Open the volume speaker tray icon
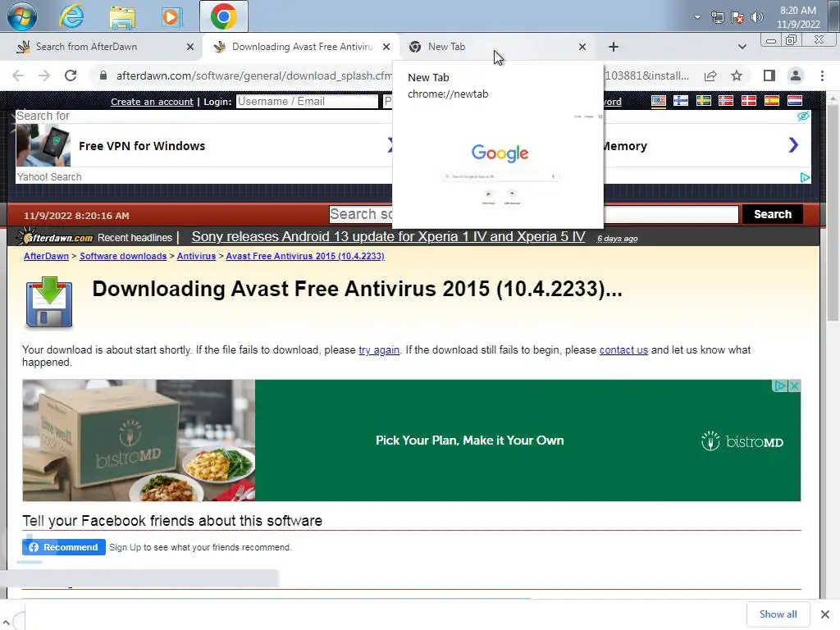Viewport: 840px width, 630px height. pos(756,17)
